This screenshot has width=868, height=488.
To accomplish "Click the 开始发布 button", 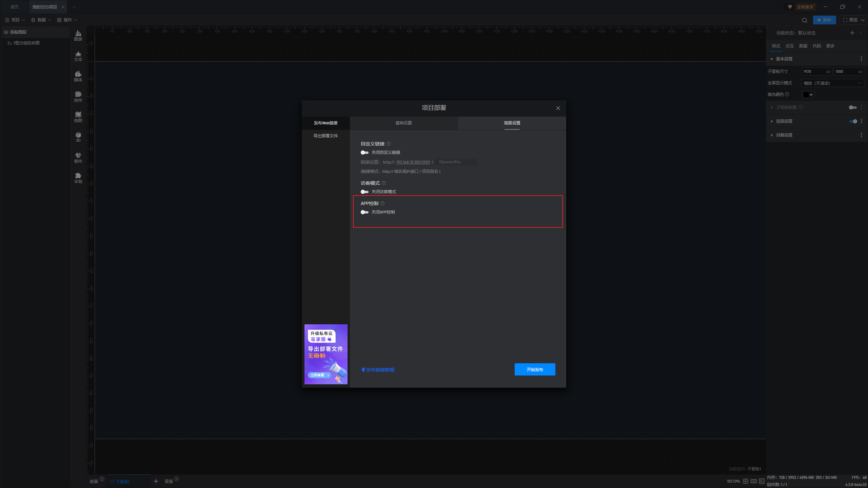I will coord(535,369).
